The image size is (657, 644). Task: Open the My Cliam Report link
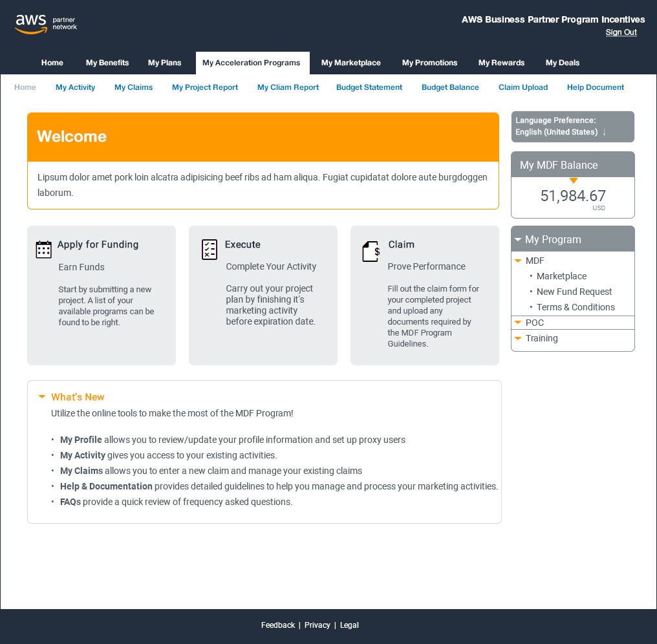[288, 87]
